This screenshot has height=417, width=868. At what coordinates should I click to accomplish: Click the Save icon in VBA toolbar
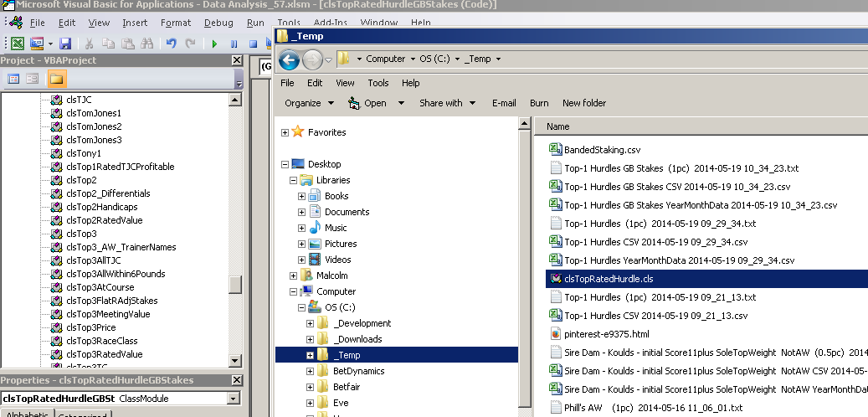(x=65, y=44)
